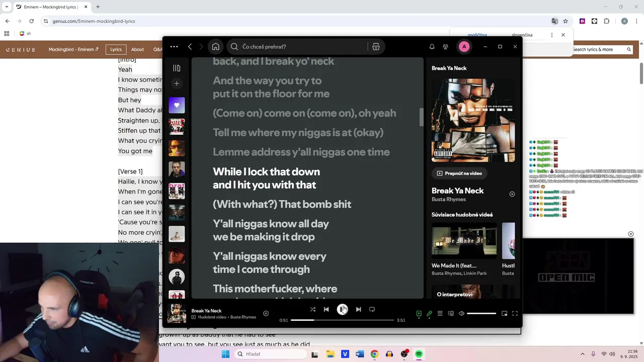Click Spotify forward navigation arrow
This screenshot has height=362, width=644.
(x=201, y=47)
